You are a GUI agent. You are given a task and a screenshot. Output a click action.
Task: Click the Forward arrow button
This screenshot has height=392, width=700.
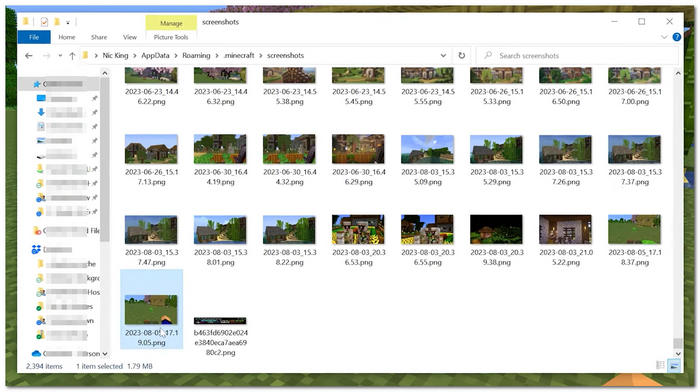click(46, 56)
